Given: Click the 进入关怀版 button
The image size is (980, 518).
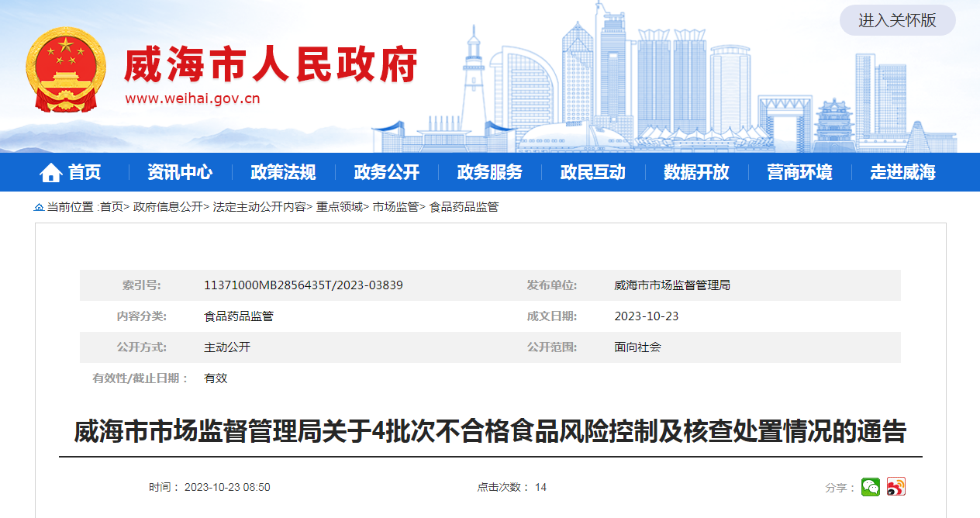Looking at the screenshot, I should 897,21.
